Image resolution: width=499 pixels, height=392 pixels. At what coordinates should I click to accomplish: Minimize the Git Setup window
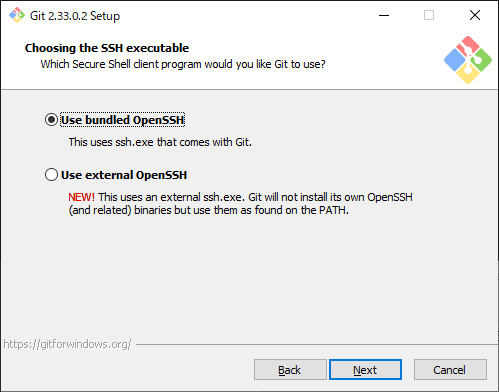[x=384, y=15]
